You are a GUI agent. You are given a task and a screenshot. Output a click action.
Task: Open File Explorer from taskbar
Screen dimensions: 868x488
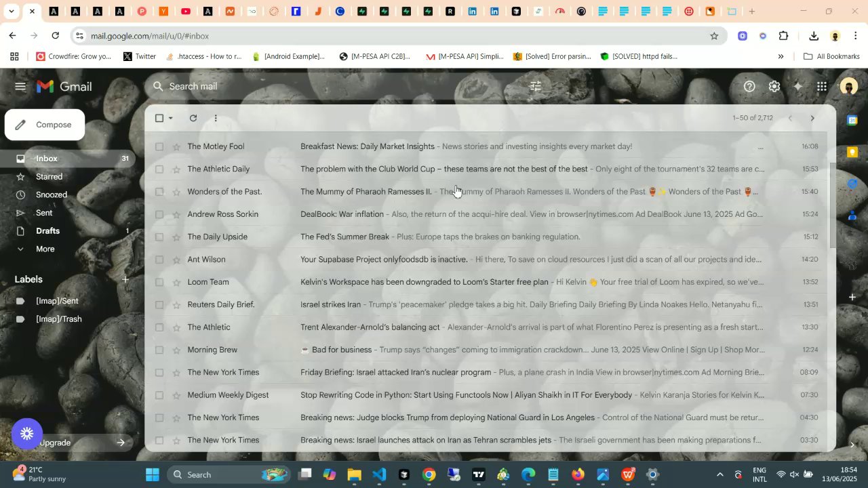[354, 474]
